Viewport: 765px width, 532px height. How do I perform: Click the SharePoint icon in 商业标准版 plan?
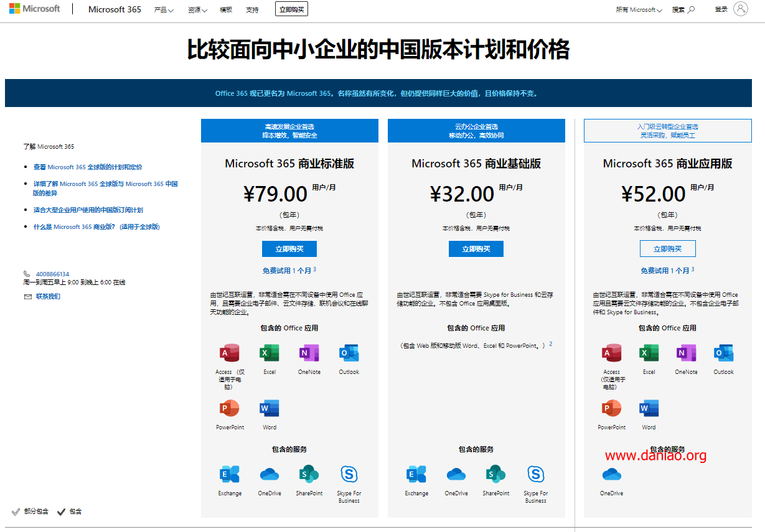(x=309, y=474)
